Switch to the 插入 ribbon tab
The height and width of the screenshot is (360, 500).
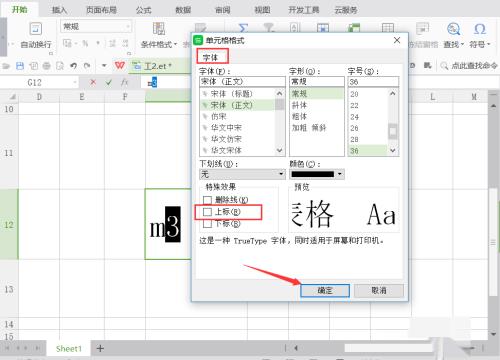[59, 10]
